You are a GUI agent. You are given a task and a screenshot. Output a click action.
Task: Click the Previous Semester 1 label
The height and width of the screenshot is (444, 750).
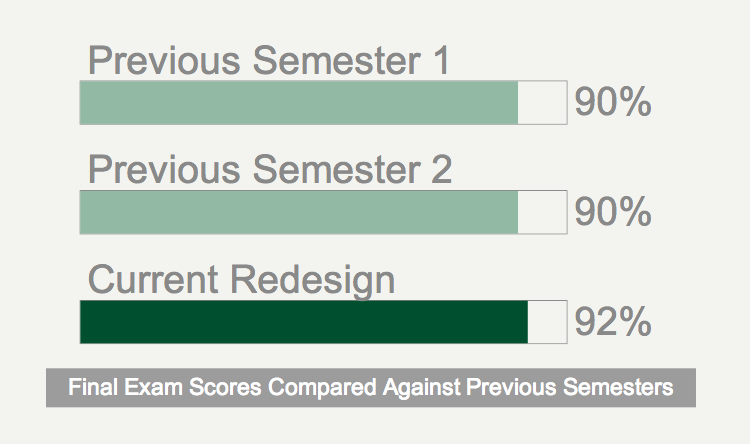pos(269,60)
